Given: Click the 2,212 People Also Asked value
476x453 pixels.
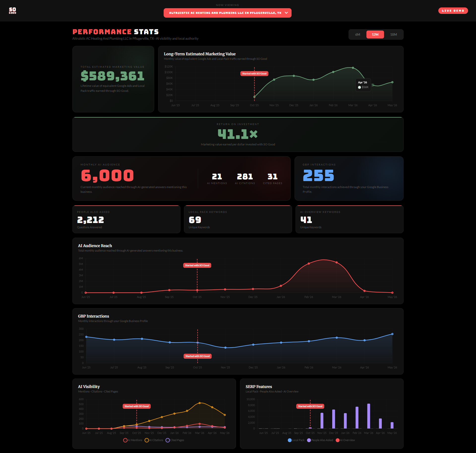Looking at the screenshot, I should pyautogui.click(x=90, y=220).
